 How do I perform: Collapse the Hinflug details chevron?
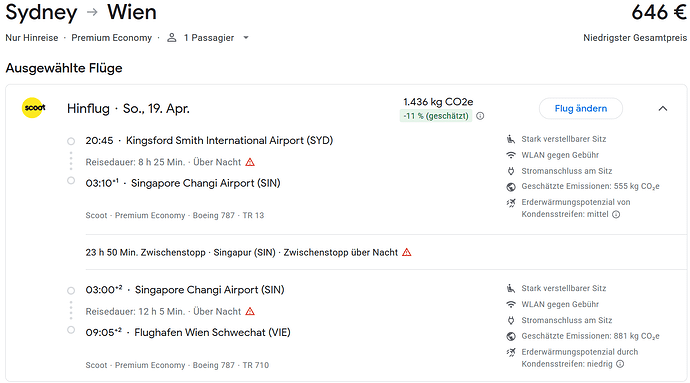[663, 108]
